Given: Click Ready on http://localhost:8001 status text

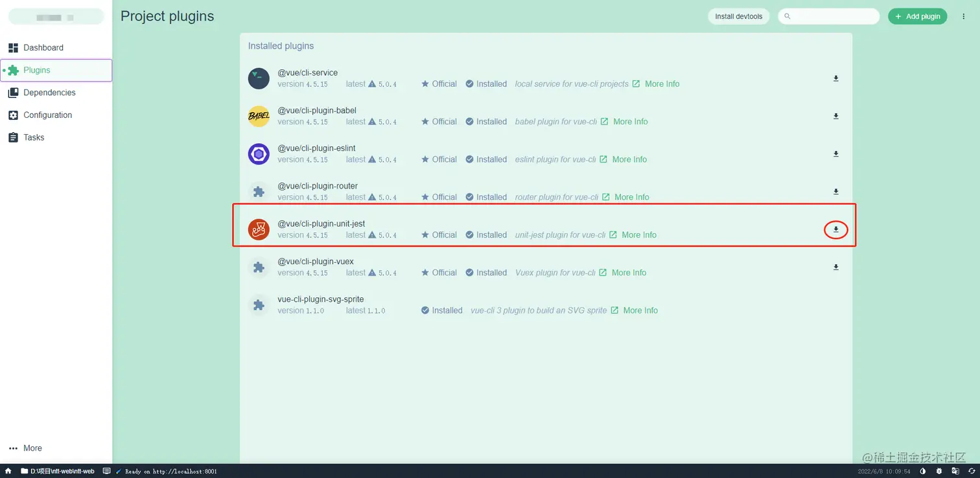Looking at the screenshot, I should (x=171, y=472).
